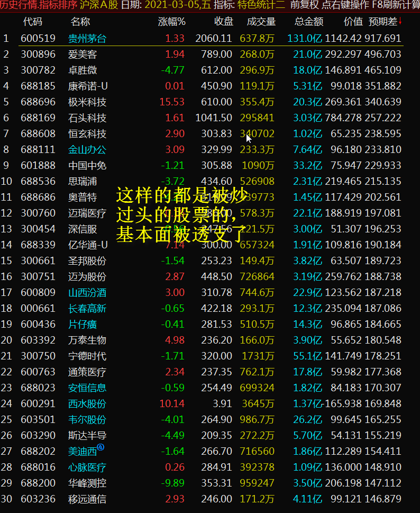
Task: Select stock 斯达半导
Action: (x=87, y=435)
